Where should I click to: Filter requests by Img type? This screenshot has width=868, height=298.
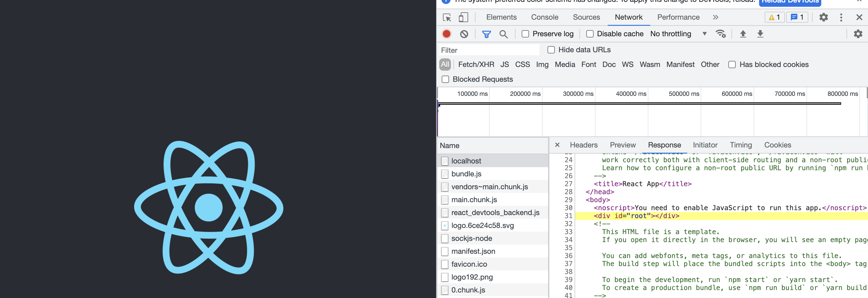tap(542, 65)
